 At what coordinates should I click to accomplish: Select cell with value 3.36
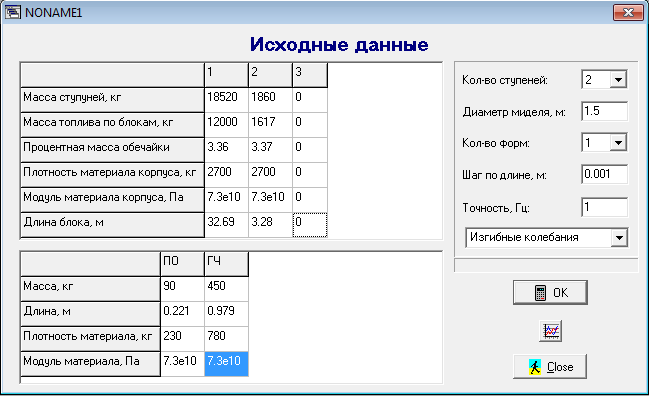pos(226,149)
